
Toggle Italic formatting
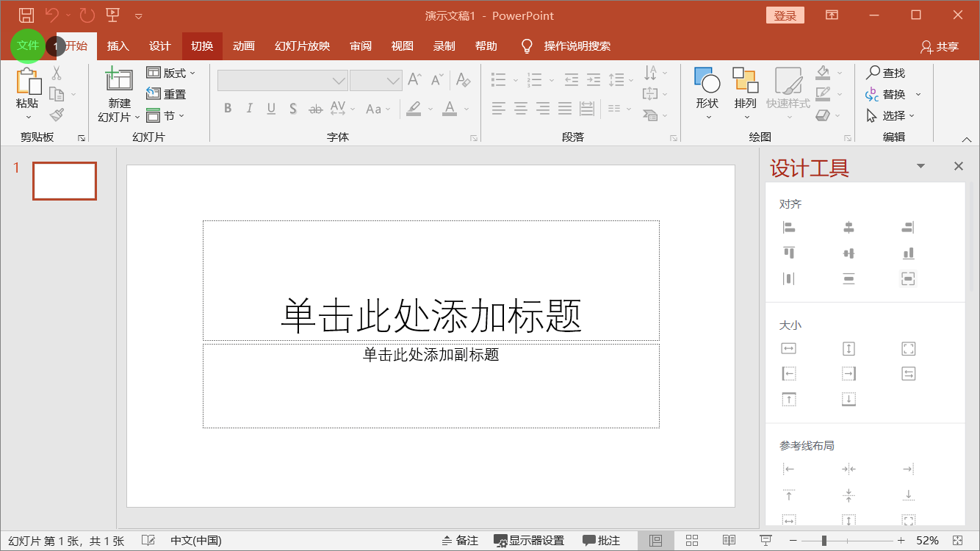coord(249,109)
